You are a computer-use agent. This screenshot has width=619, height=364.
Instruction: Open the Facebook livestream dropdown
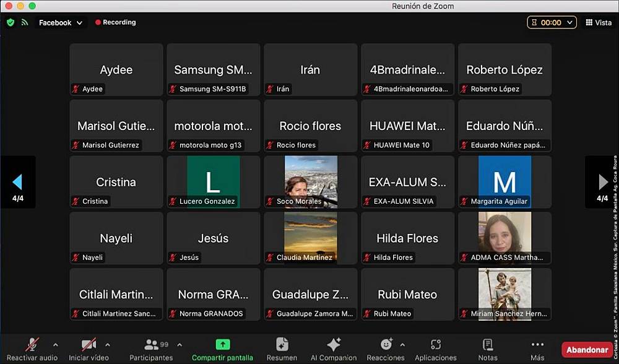pyautogui.click(x=61, y=22)
